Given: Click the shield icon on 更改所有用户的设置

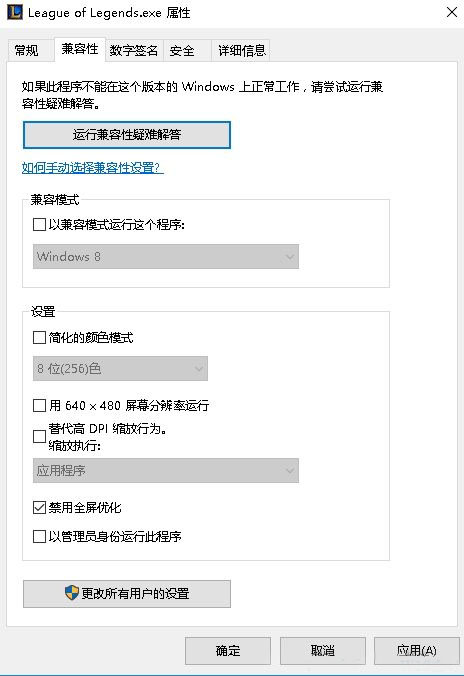Looking at the screenshot, I should click(72, 593).
